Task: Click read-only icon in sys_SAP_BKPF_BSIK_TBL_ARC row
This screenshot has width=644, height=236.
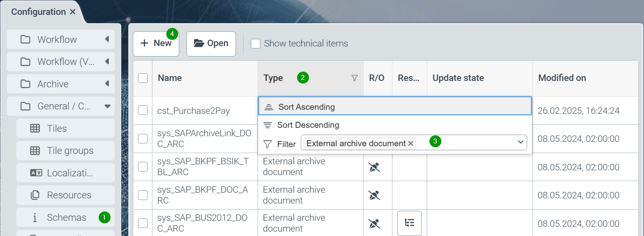Action: click(x=374, y=167)
